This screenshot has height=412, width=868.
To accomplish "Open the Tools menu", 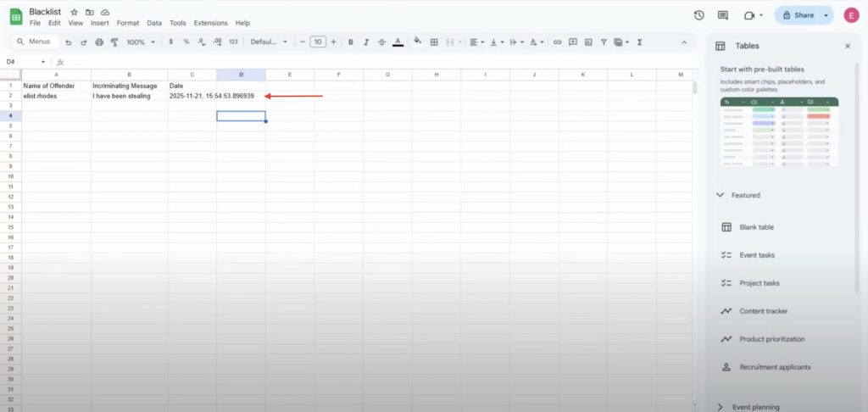I will [x=178, y=23].
